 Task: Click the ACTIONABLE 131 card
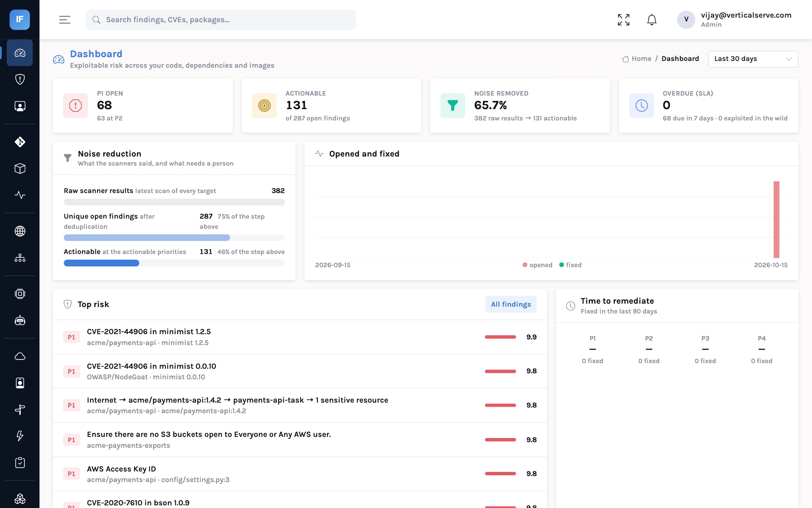tap(332, 105)
